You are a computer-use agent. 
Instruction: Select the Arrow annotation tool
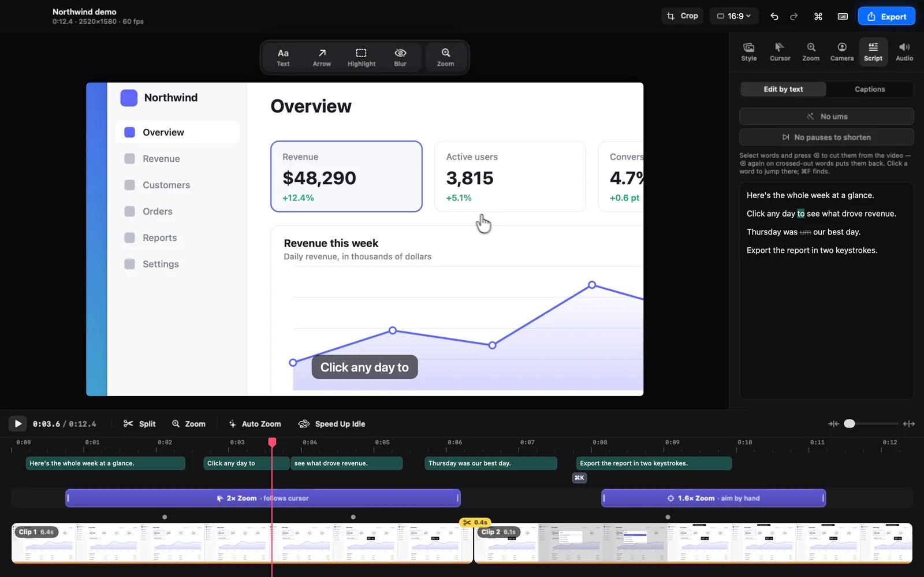[322, 57]
